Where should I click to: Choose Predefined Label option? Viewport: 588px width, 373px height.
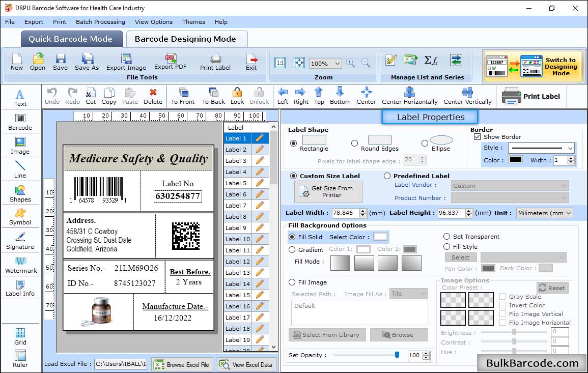pos(387,176)
